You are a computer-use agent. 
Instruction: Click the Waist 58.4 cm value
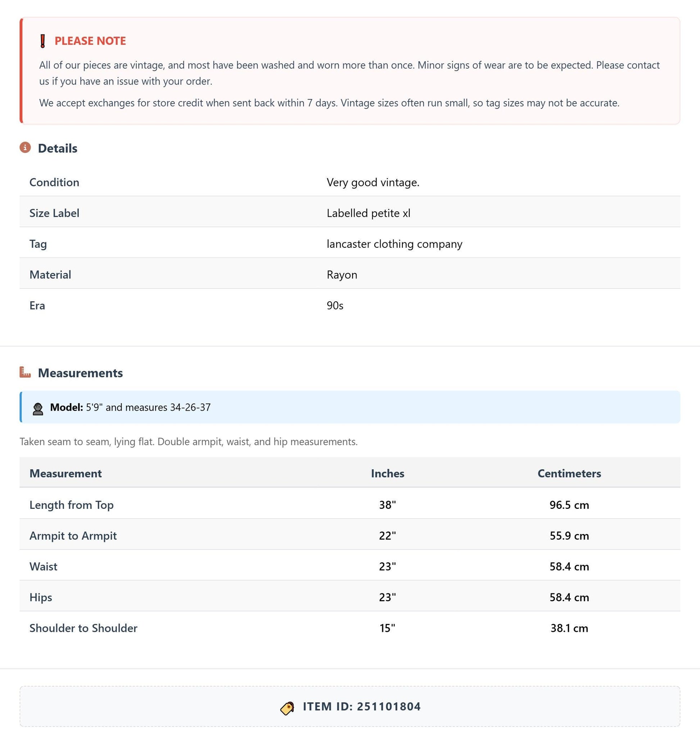point(569,566)
